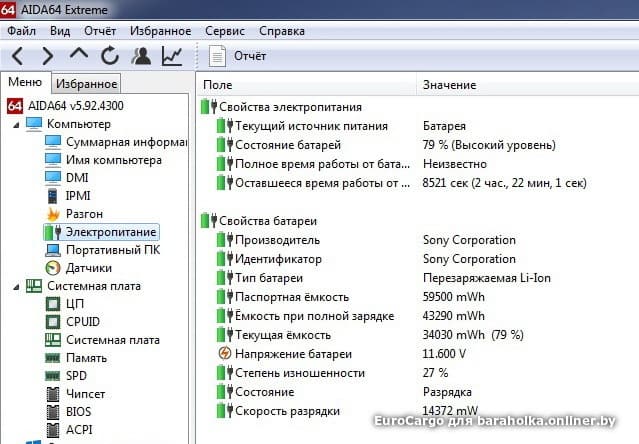The width and height of the screenshot is (639, 444).
Task: Click the Память RAM module icon
Action: 53,358
